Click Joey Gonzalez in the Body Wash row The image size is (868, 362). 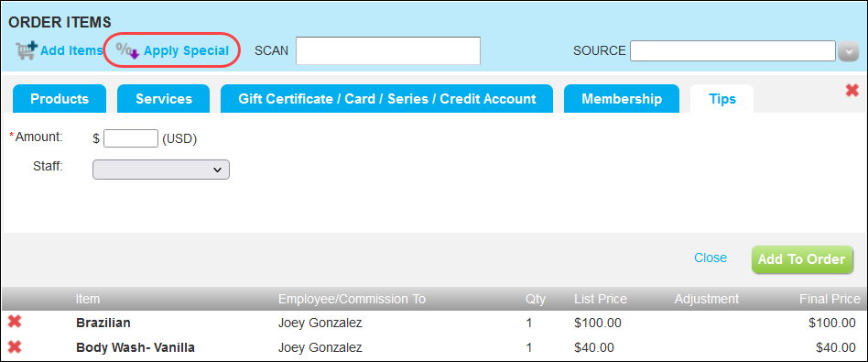320,348
